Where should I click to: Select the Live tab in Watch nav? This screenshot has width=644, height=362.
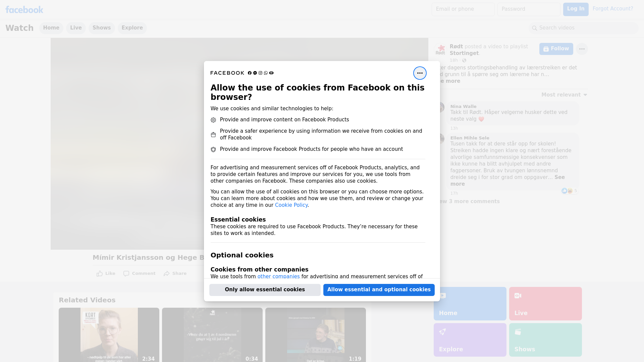pos(76,28)
